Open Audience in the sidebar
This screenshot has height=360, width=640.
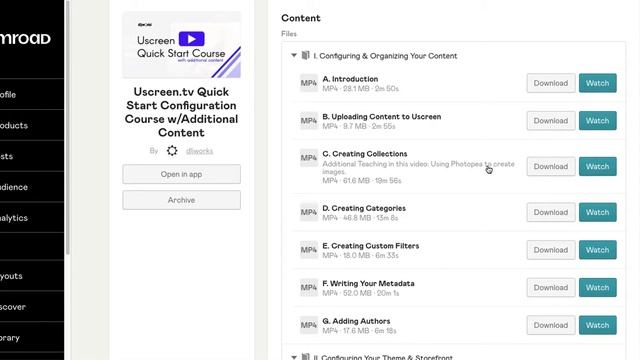pyautogui.click(x=32, y=187)
